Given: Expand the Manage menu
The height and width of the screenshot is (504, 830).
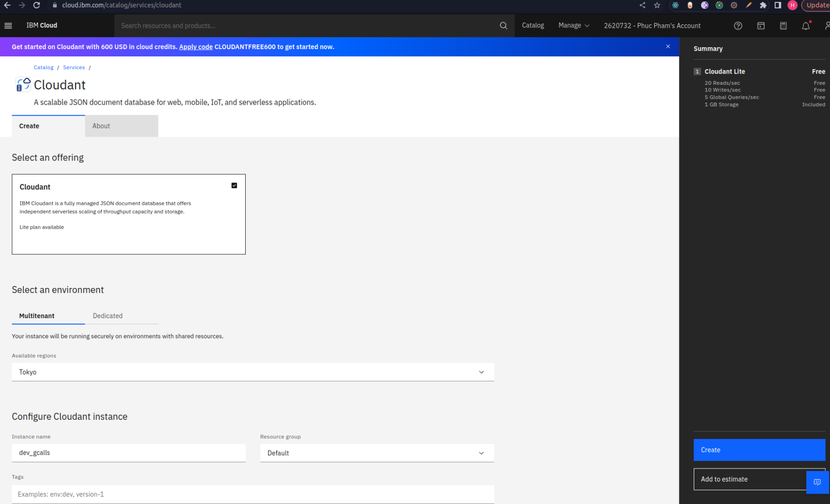Looking at the screenshot, I should (x=574, y=26).
